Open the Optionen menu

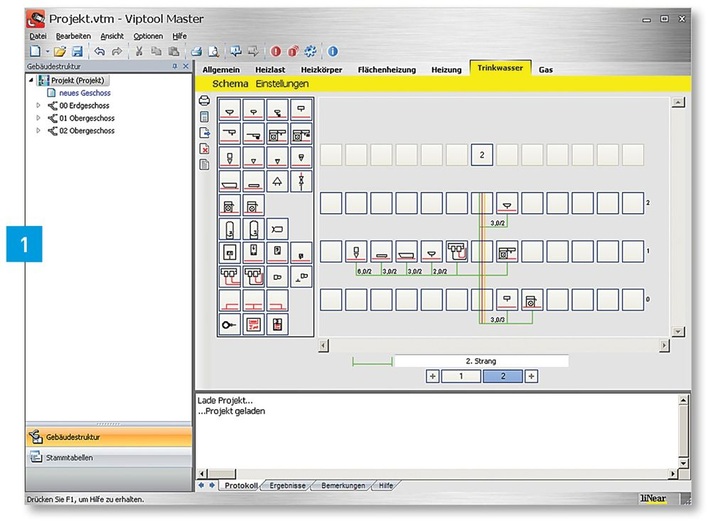pos(148,36)
